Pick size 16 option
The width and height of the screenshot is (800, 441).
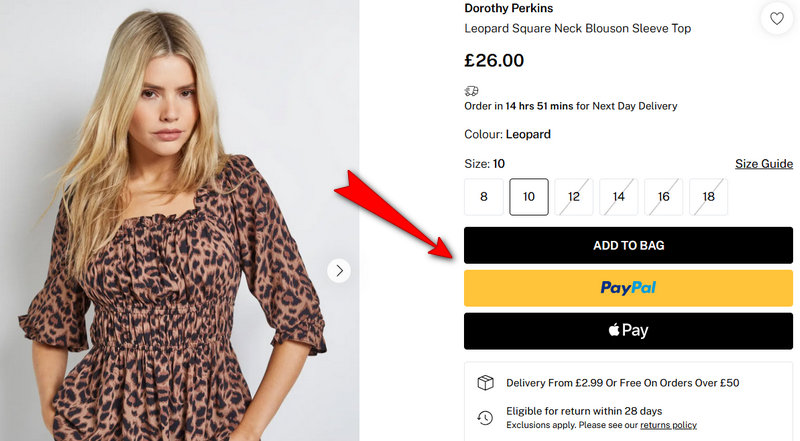pos(664,197)
